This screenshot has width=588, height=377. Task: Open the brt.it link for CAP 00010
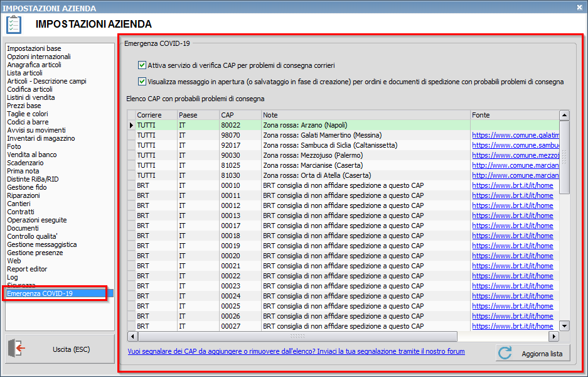tap(513, 185)
